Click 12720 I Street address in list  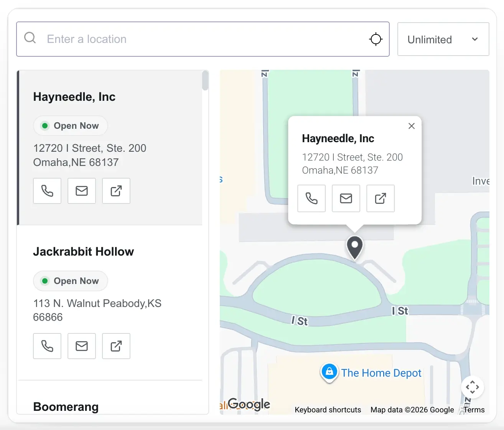[90, 155]
